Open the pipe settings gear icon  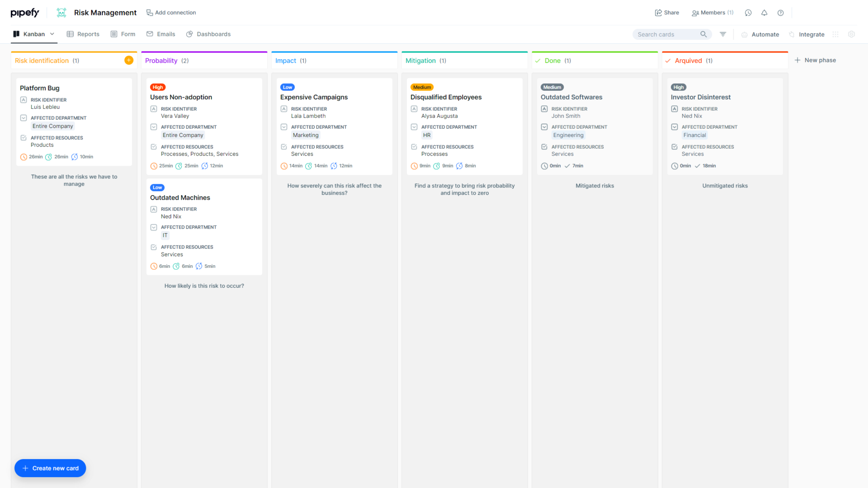coord(852,34)
